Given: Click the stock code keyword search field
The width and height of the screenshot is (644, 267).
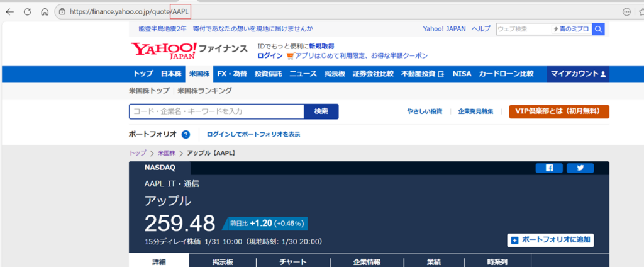Looking at the screenshot, I should point(217,111).
